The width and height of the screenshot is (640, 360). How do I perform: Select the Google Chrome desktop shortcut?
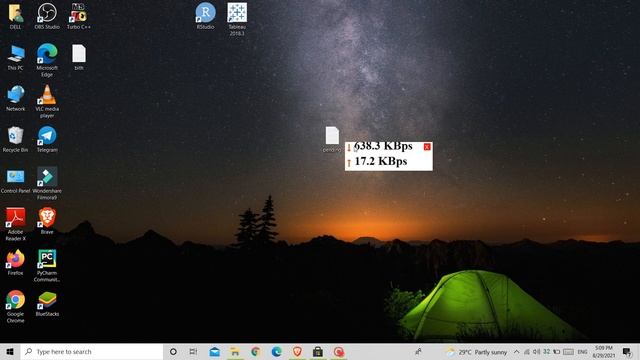(16, 307)
